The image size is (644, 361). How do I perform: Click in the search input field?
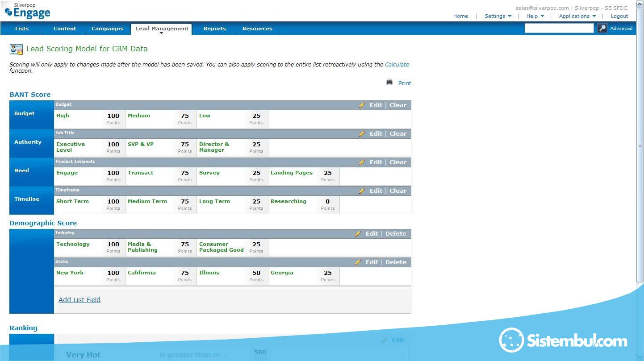(559, 28)
